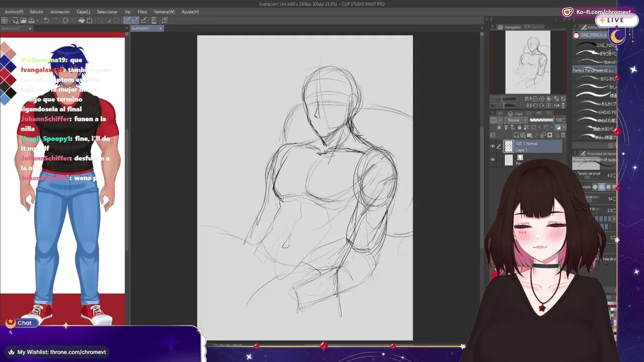Click the Save icon in toolbar

pyautogui.click(x=31, y=21)
